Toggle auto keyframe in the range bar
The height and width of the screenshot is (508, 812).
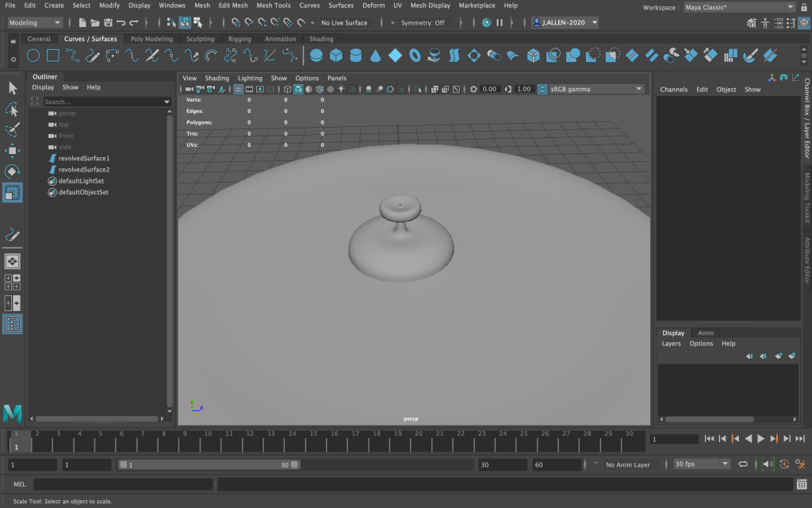pos(784,464)
